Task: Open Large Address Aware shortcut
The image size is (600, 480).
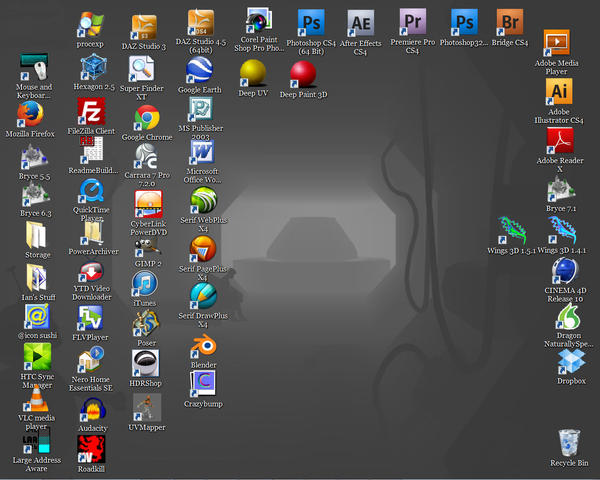Action: pyautogui.click(x=37, y=440)
